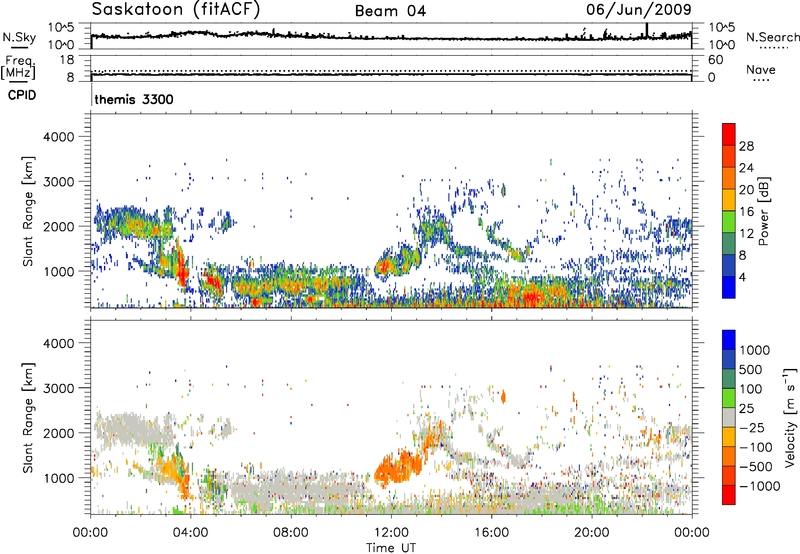Pick the bright green segment of velocity colorbar
This screenshot has height=554, width=800.
pos(729,398)
